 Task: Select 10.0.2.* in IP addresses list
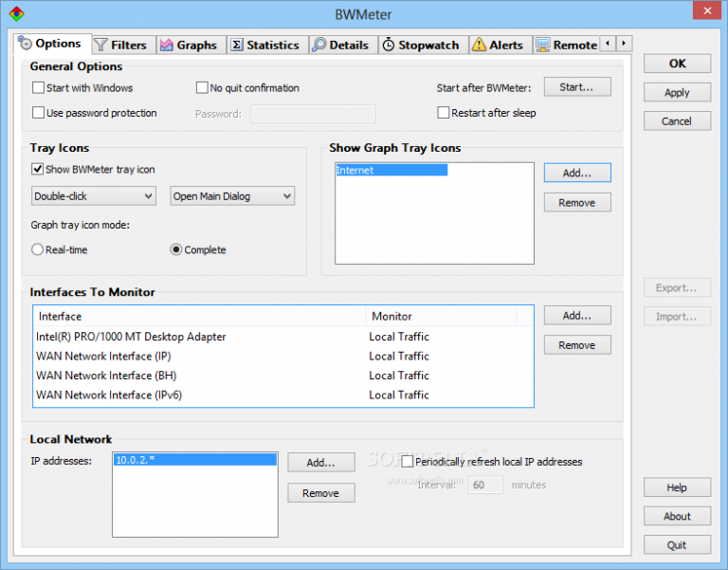[195, 460]
